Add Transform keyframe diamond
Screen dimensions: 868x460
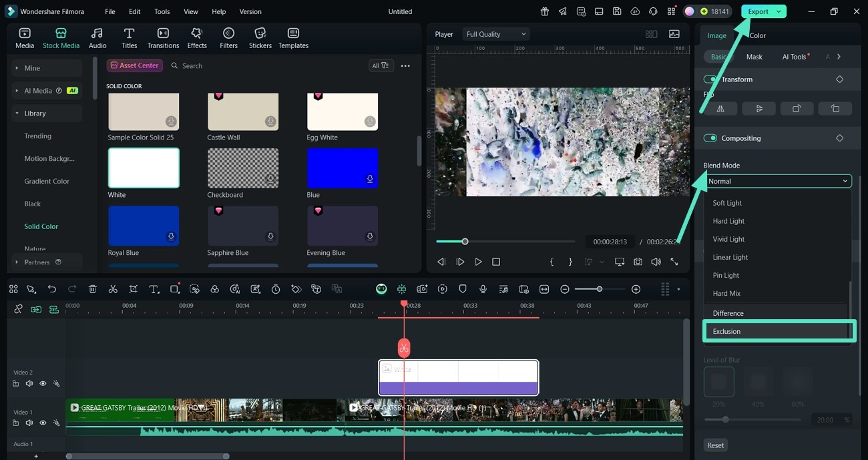[839, 79]
